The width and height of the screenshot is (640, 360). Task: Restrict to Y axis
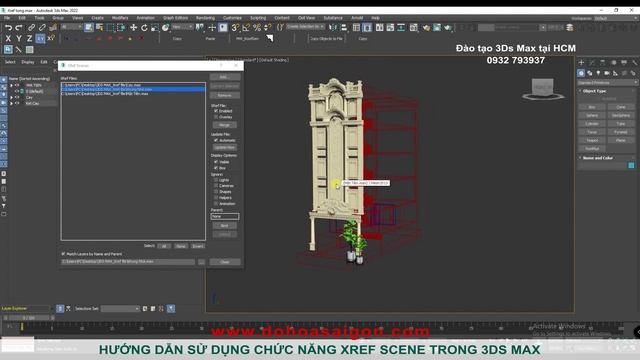pos(19,38)
